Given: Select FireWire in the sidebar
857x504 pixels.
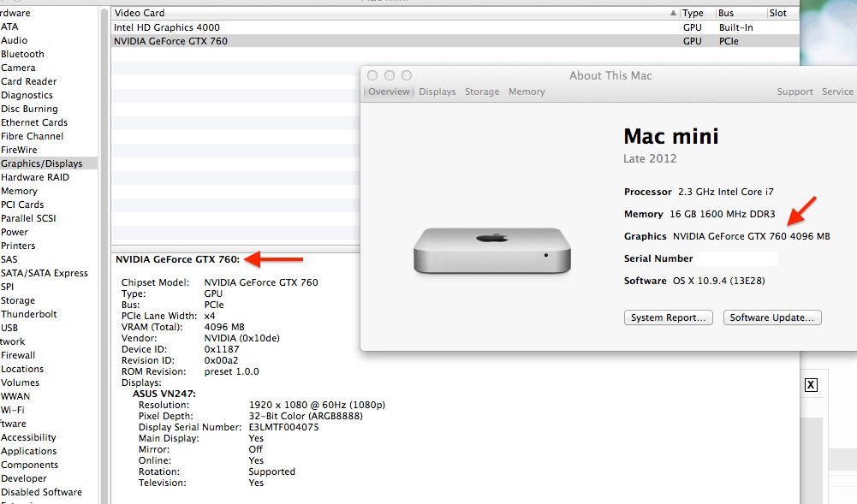Looking at the screenshot, I should (19, 150).
